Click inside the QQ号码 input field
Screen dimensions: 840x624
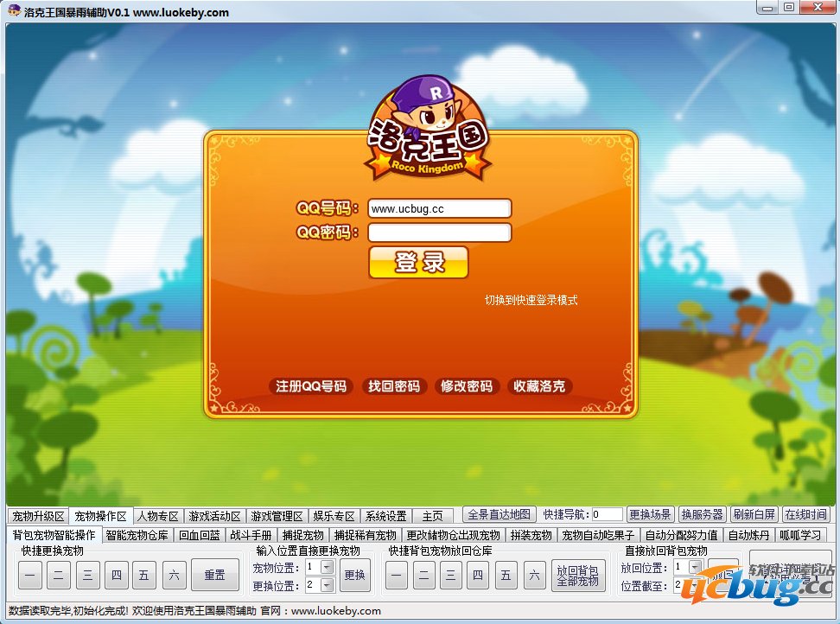(439, 208)
